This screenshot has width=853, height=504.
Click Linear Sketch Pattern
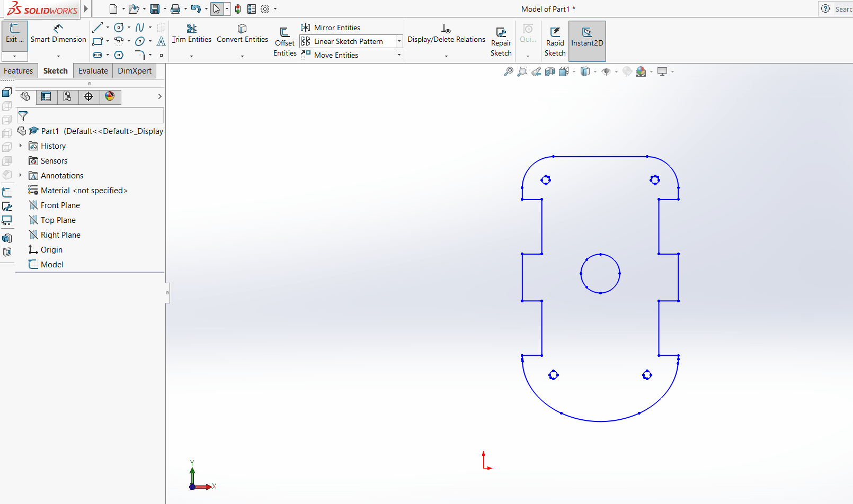(x=348, y=41)
